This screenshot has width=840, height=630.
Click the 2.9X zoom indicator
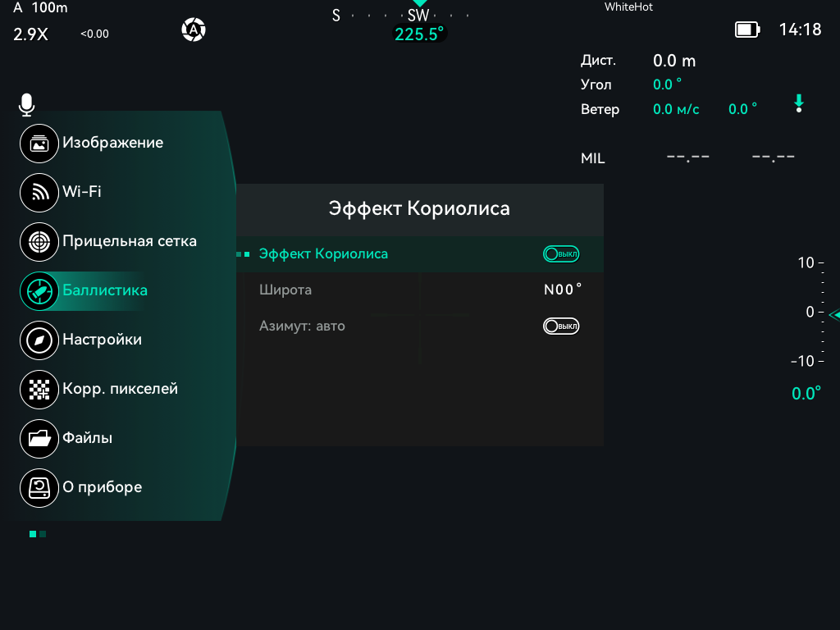click(30, 34)
